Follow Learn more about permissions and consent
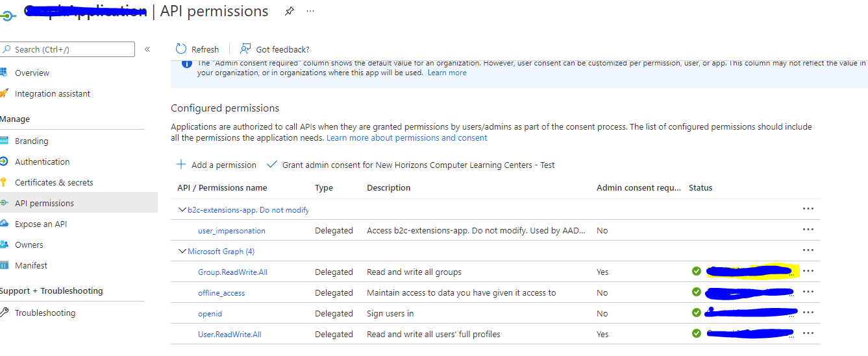Image resolution: width=868 pixels, height=356 pixels. point(406,137)
